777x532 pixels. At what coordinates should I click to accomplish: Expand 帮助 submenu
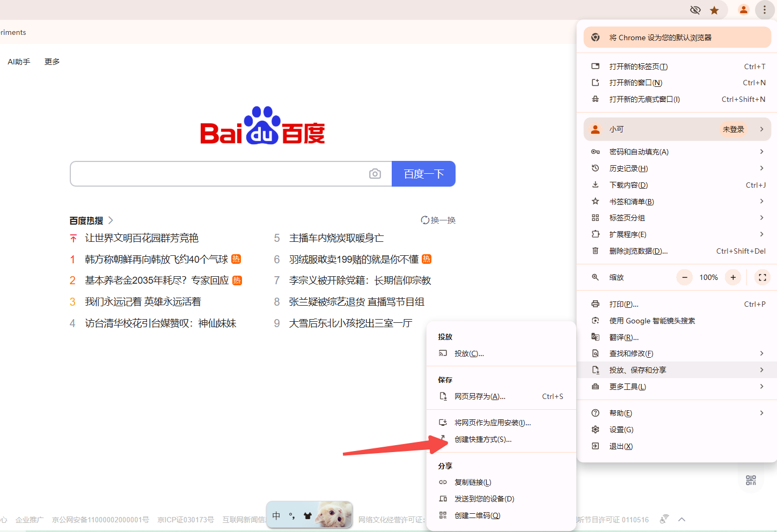coord(677,413)
